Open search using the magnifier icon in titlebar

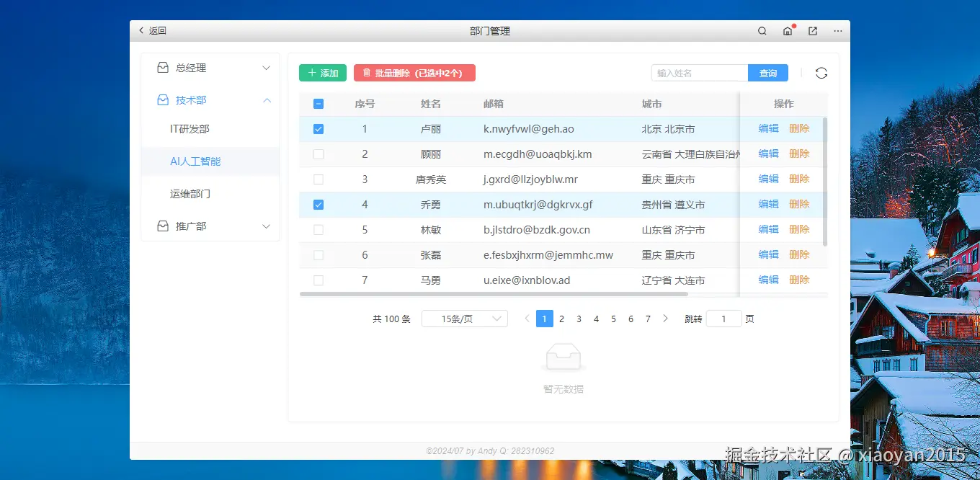pos(762,31)
